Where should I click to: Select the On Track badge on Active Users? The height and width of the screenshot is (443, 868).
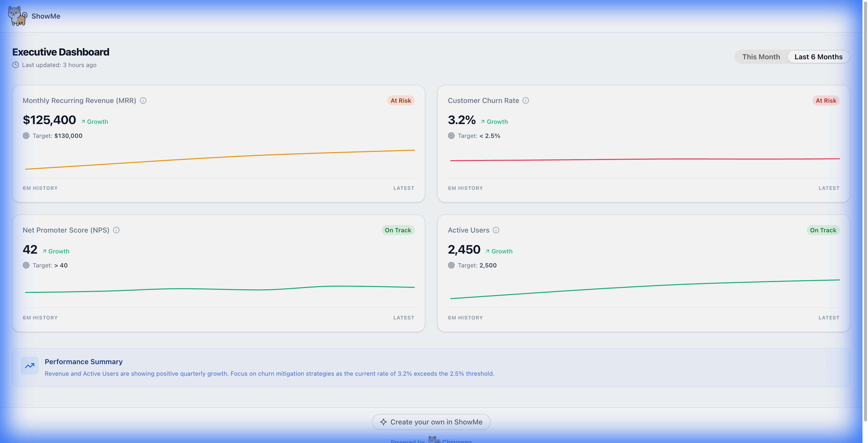coord(823,230)
